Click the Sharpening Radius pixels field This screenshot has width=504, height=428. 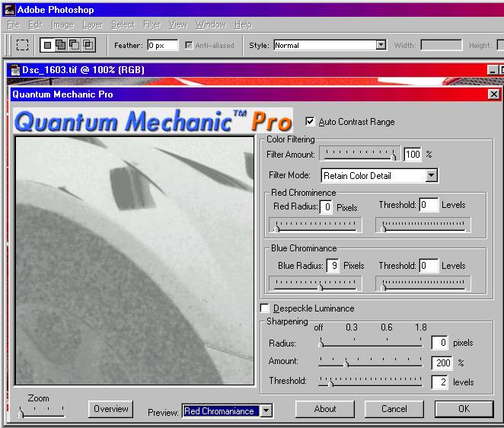tap(440, 343)
